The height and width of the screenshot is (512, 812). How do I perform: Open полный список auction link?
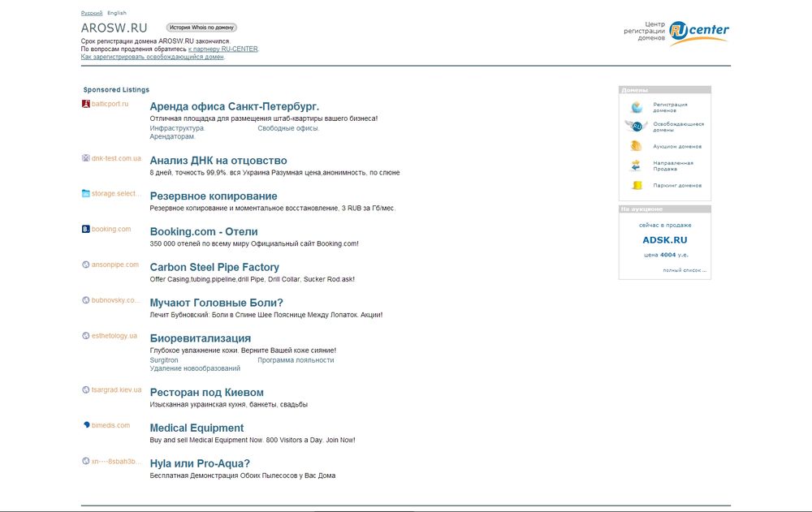click(x=685, y=270)
